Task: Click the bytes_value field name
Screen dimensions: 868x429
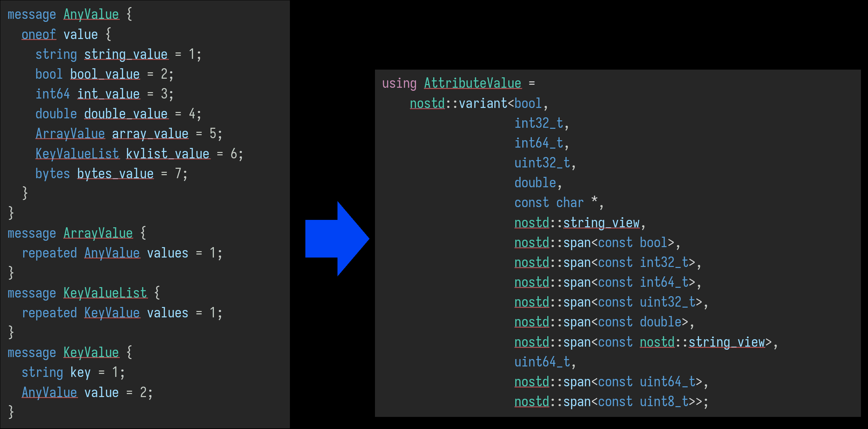Action: [115, 174]
